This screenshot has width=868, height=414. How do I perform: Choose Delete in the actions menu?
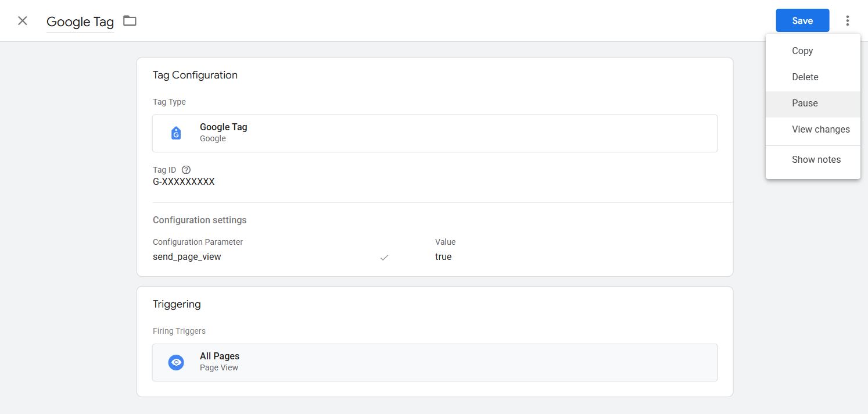click(805, 77)
